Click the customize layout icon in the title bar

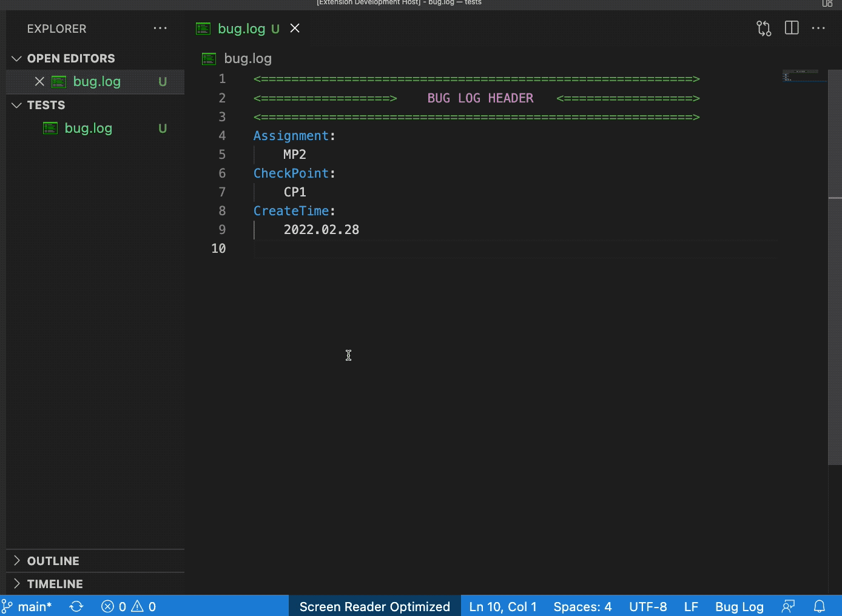coord(827,3)
